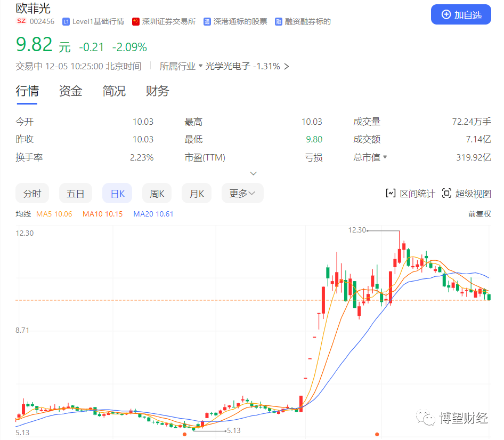Click the 前复权 adjustment button
The image size is (504, 440).
[x=479, y=214]
